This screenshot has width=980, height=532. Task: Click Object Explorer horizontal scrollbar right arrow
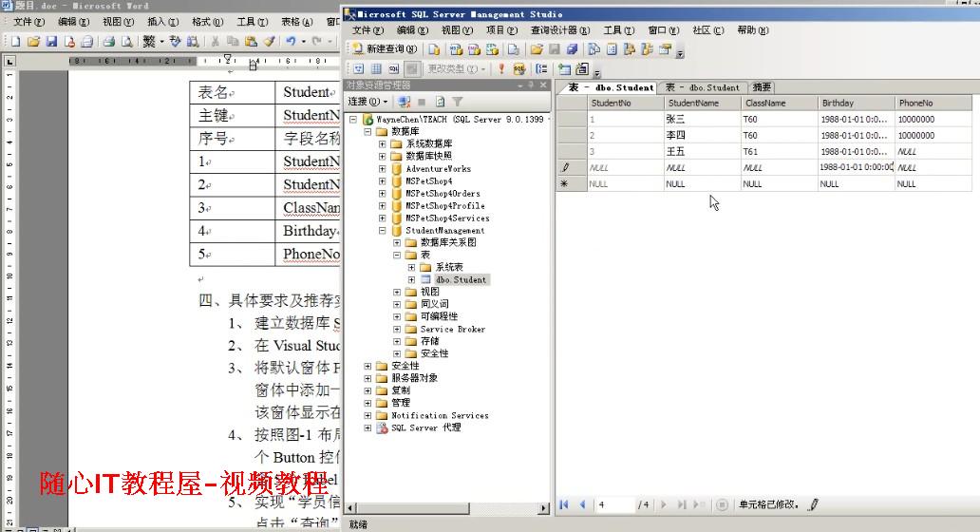coord(544,508)
